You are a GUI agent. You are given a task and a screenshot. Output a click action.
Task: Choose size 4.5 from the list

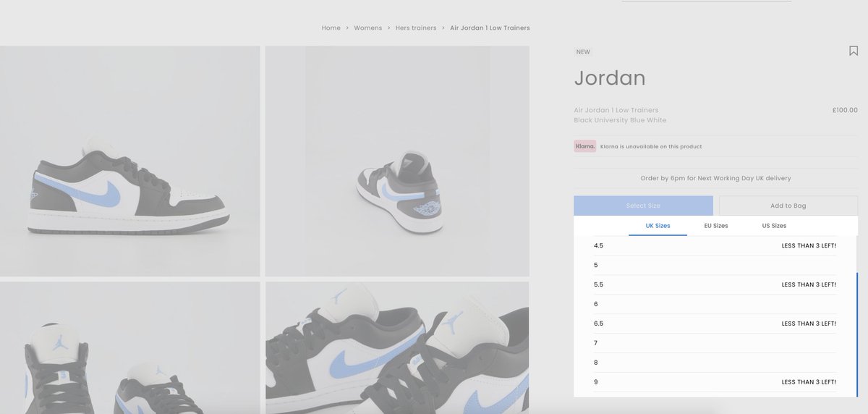tap(715, 245)
